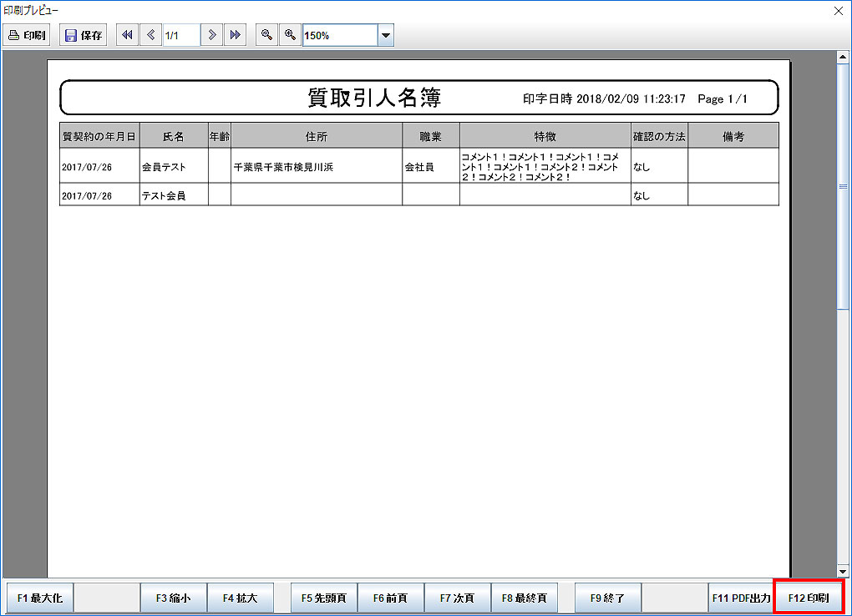
Task: Click the zoom in magnifier icon
Action: click(x=290, y=35)
